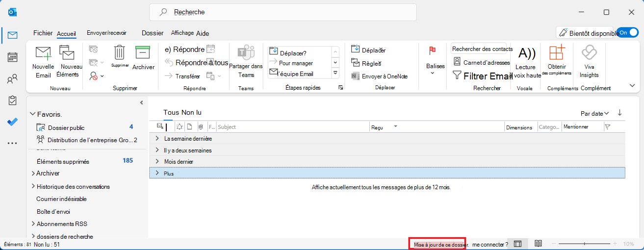Screen dimensions: 644x250
Task: Expand La semaine dernière group
Action: point(157,139)
